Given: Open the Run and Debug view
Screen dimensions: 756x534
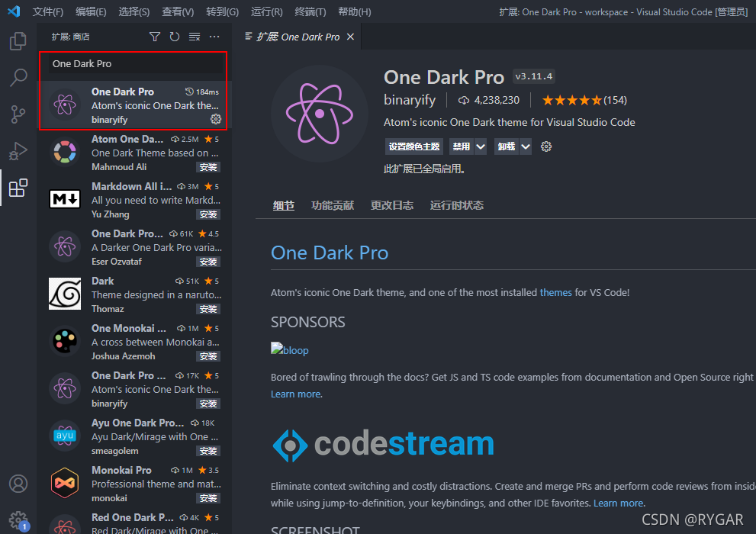Looking at the screenshot, I should (x=18, y=151).
